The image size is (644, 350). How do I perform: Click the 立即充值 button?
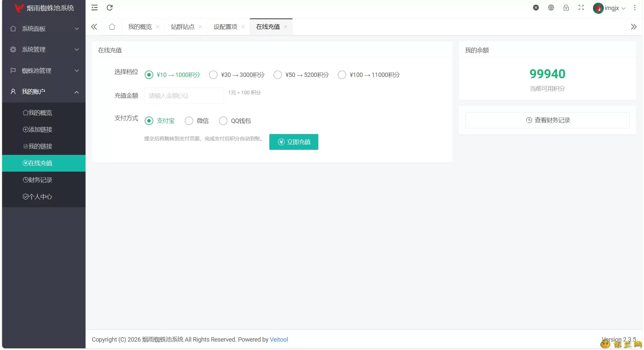294,142
